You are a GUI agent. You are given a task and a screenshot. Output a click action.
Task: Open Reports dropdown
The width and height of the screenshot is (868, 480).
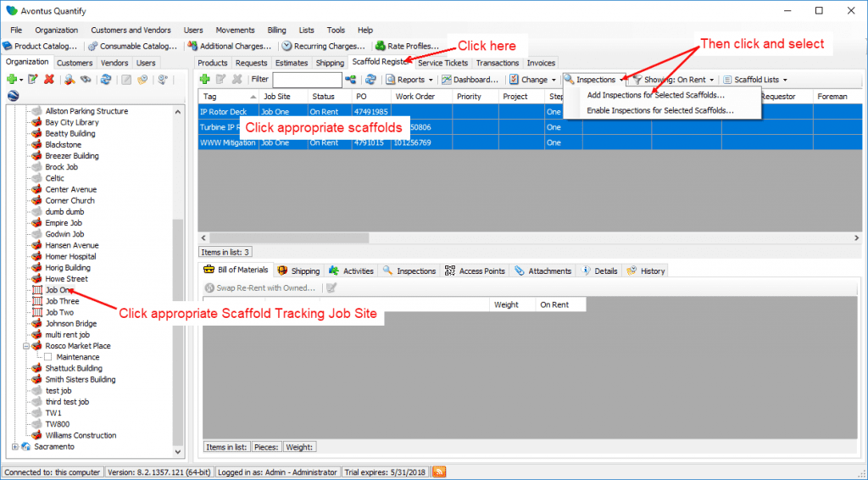pos(409,80)
